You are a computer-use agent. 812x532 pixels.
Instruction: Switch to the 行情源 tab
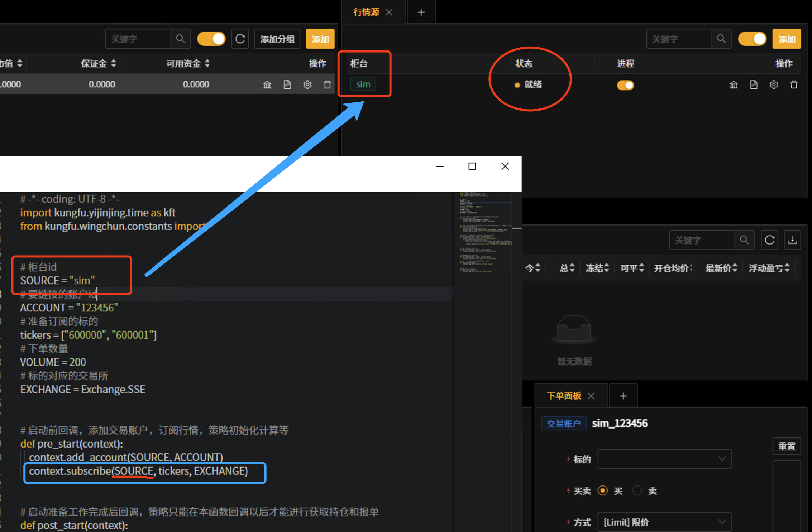pos(366,12)
